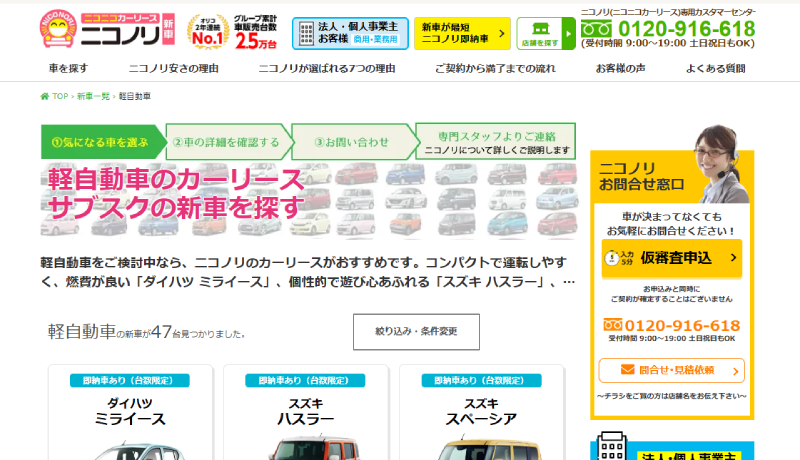This screenshot has width=800, height=460.
Task: Click the free-dial icon beside header phone number
Action: tap(596, 29)
